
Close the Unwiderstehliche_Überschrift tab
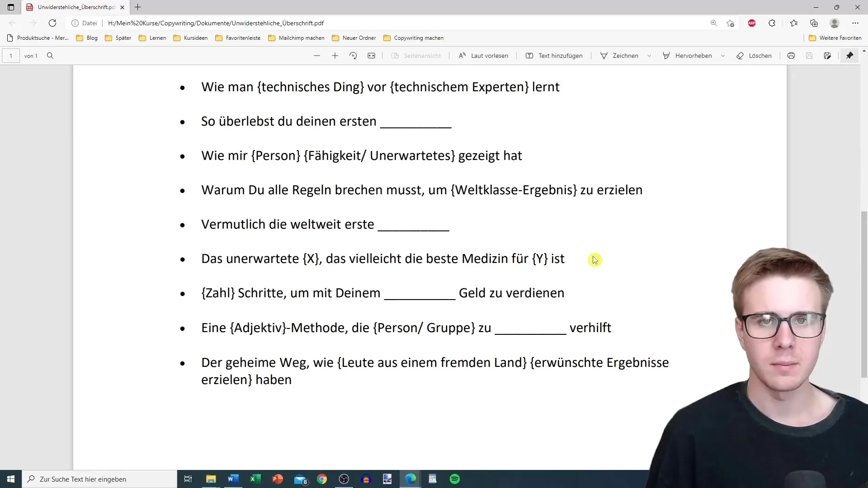(x=122, y=7)
